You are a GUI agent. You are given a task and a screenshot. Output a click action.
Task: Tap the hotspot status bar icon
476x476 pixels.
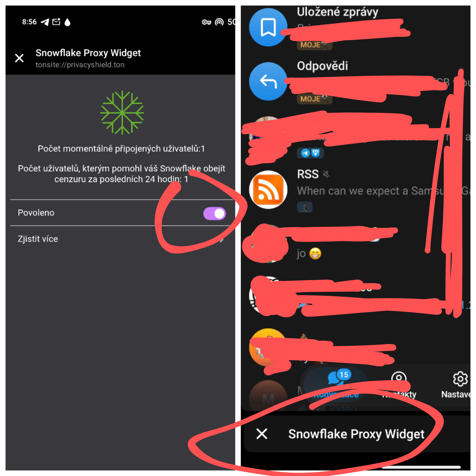click(219, 22)
